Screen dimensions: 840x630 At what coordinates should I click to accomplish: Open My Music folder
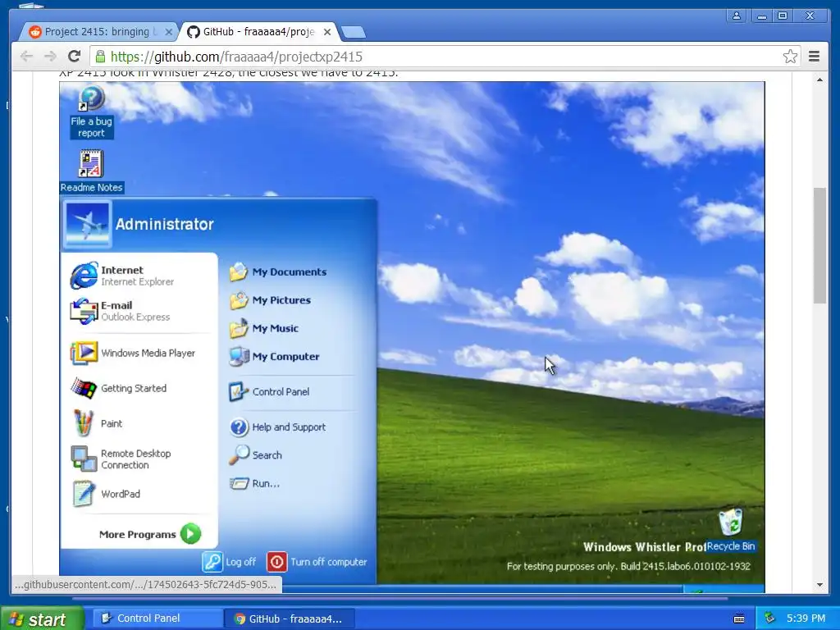(x=263, y=328)
